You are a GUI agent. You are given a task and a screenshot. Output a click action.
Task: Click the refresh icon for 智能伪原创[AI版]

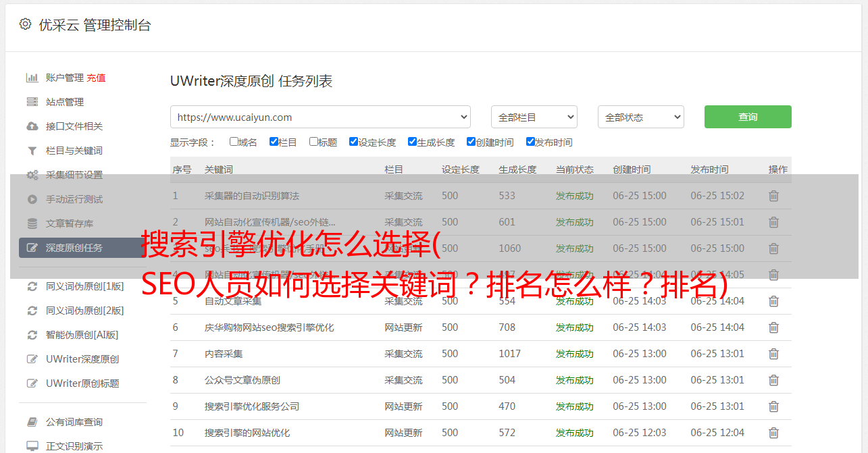point(32,335)
